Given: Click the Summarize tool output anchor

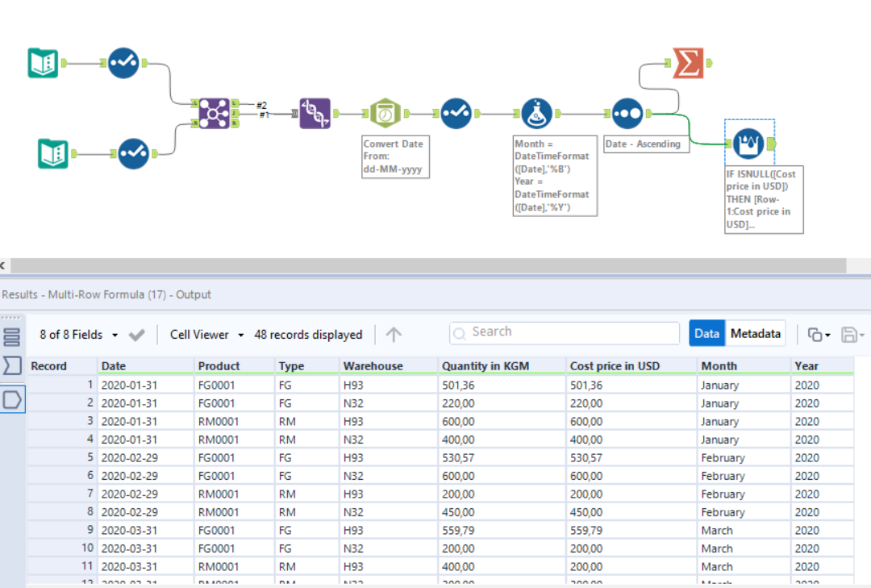Looking at the screenshot, I should 709,63.
